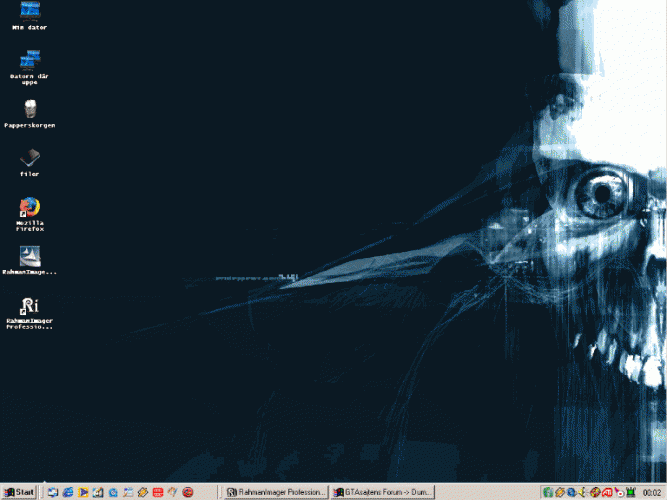Click the red square quick launch icon

(157, 492)
